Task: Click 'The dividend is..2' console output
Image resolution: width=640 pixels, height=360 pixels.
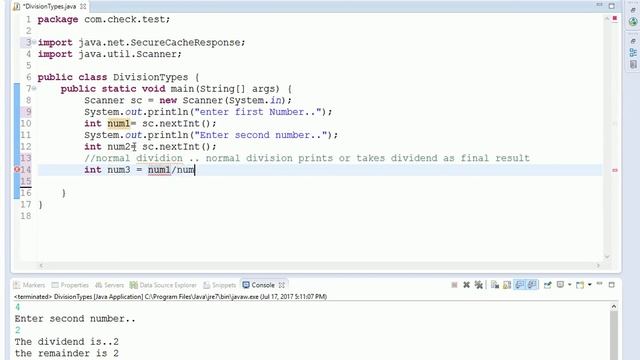Action: click(67, 342)
